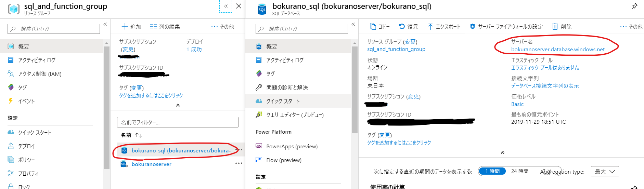Open sql_and_function_group link in database overview
The width and height of the screenshot is (644, 189).
396,49
